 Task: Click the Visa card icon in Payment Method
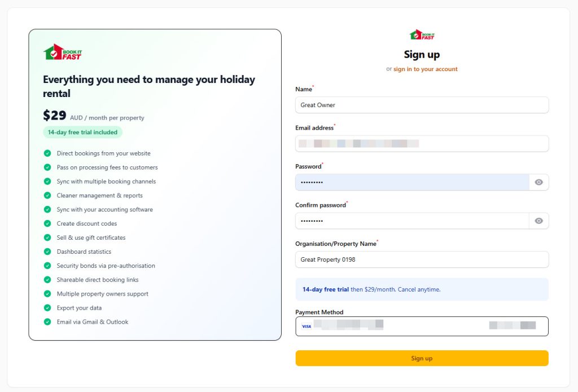click(306, 326)
